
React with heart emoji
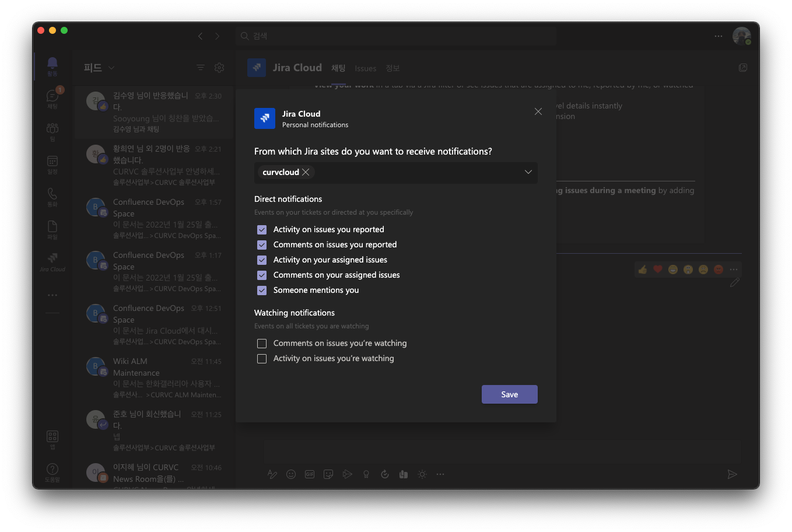(x=658, y=269)
